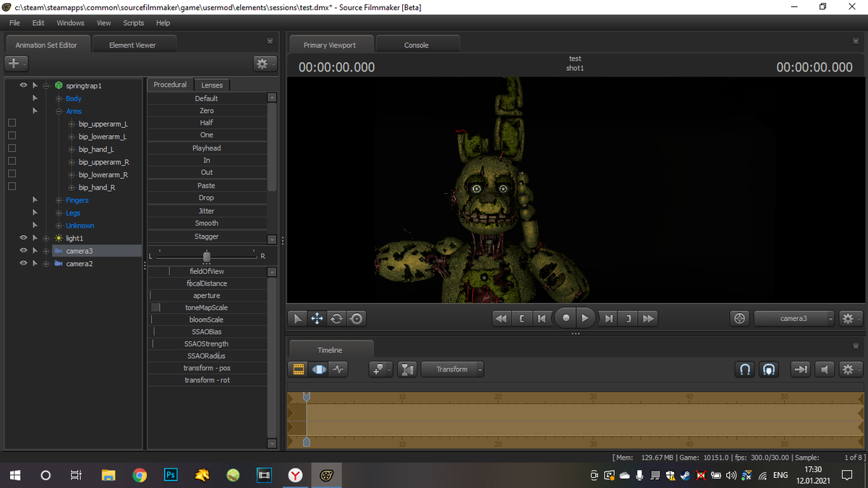This screenshot has width=868, height=488.
Task: Select the Graph Editor waveform icon
Action: point(339,369)
